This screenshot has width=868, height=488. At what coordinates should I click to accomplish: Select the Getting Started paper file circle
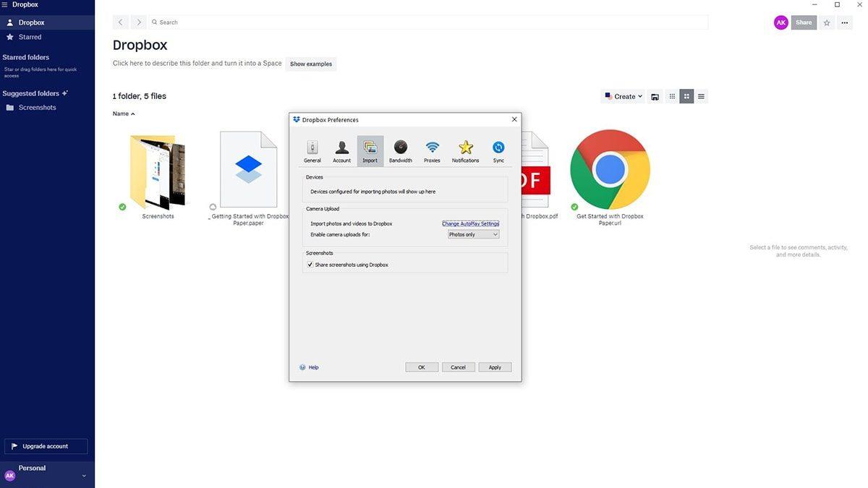tap(213, 207)
